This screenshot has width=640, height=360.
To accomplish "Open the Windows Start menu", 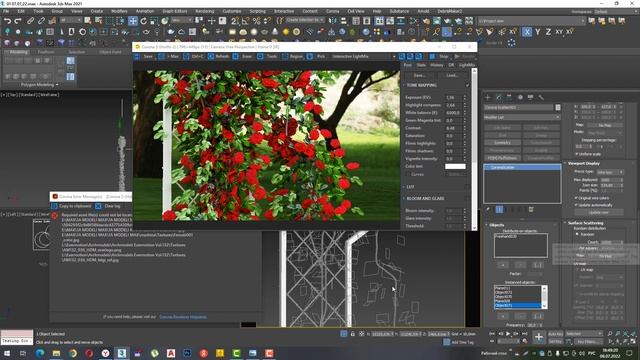I will click(x=7, y=353).
